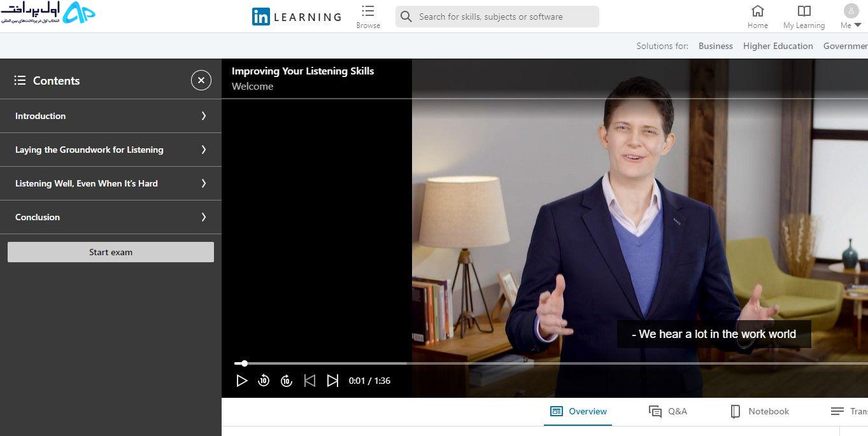Play the video
Viewport: 868px width, 436px height.
pos(241,381)
